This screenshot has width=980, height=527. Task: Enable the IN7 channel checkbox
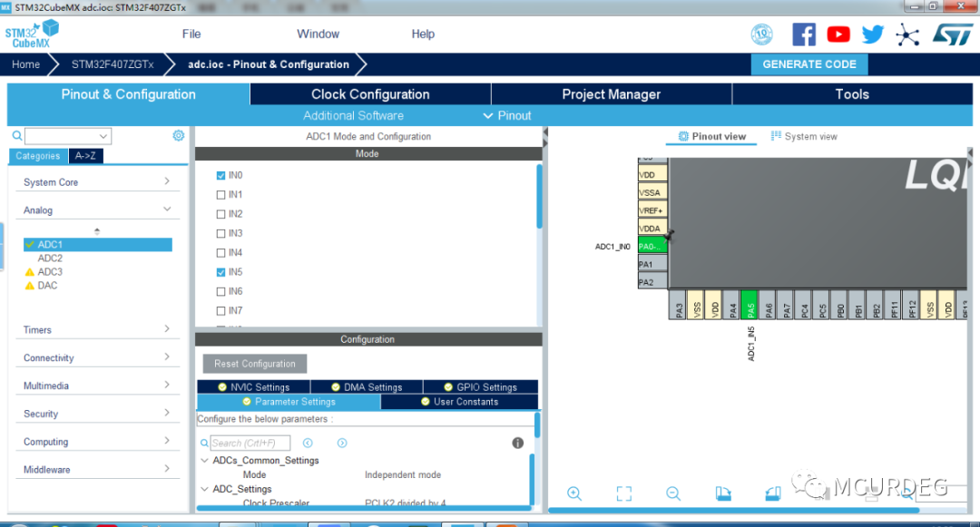220,311
